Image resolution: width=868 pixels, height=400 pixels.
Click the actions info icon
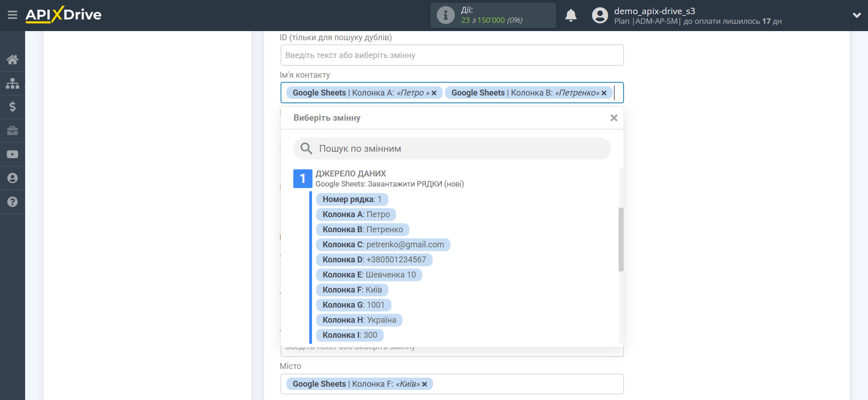445,15
